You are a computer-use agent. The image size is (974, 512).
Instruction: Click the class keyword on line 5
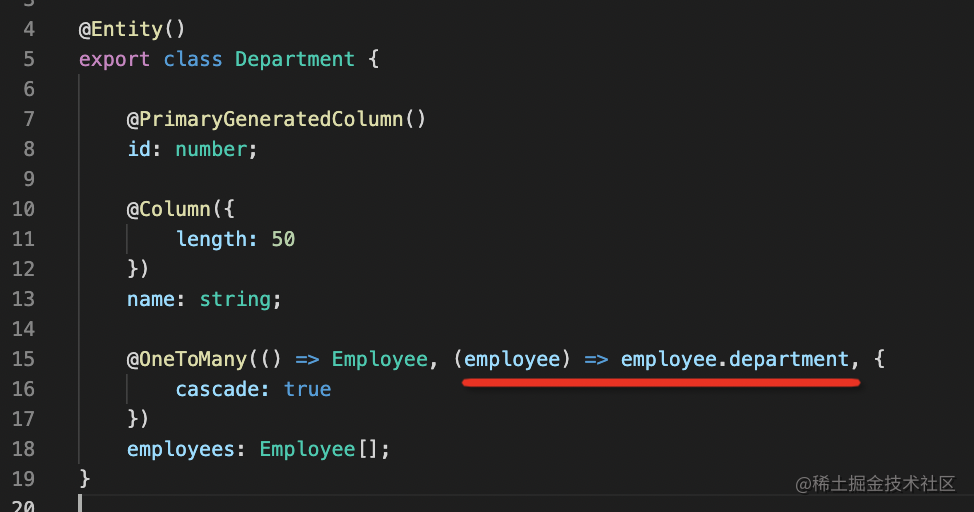coord(192,59)
